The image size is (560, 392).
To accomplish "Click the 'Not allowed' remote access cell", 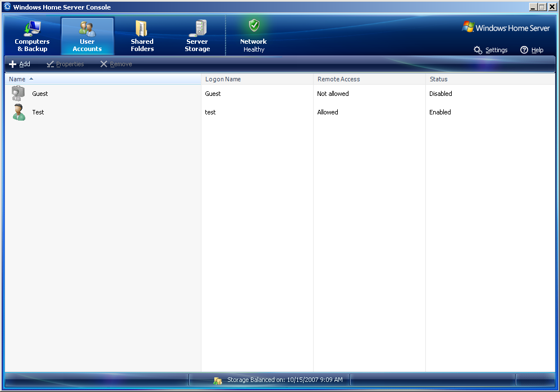I will (x=333, y=94).
